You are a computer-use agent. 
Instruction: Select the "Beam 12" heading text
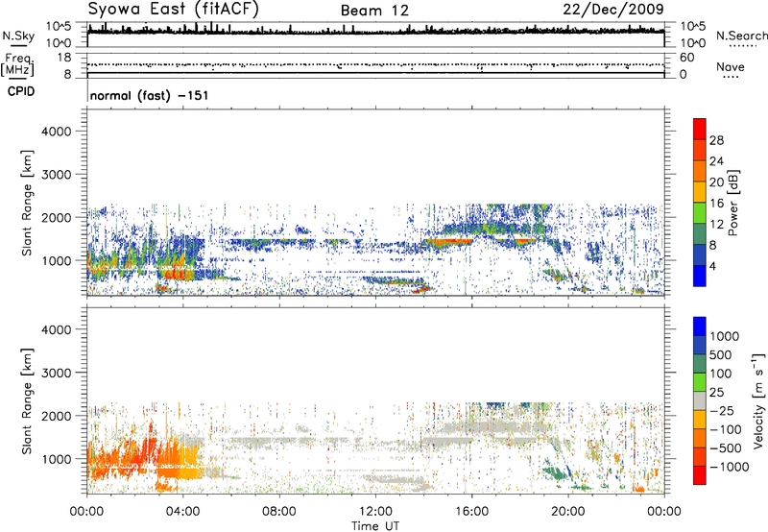[374, 11]
